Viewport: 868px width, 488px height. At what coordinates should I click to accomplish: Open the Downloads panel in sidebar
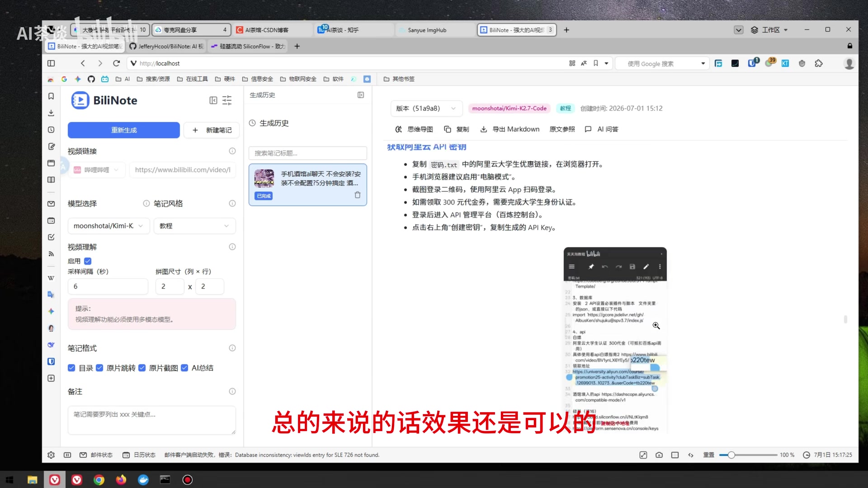[51, 113]
